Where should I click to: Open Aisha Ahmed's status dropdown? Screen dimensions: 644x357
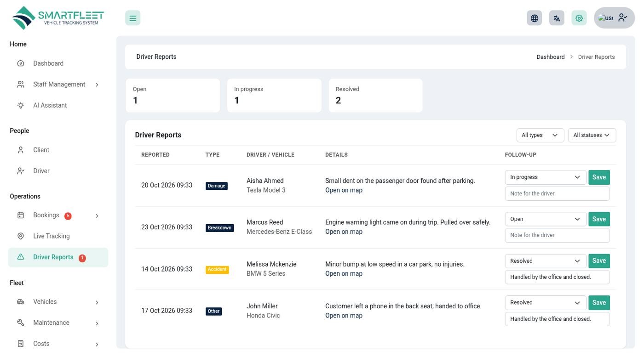coord(546,177)
